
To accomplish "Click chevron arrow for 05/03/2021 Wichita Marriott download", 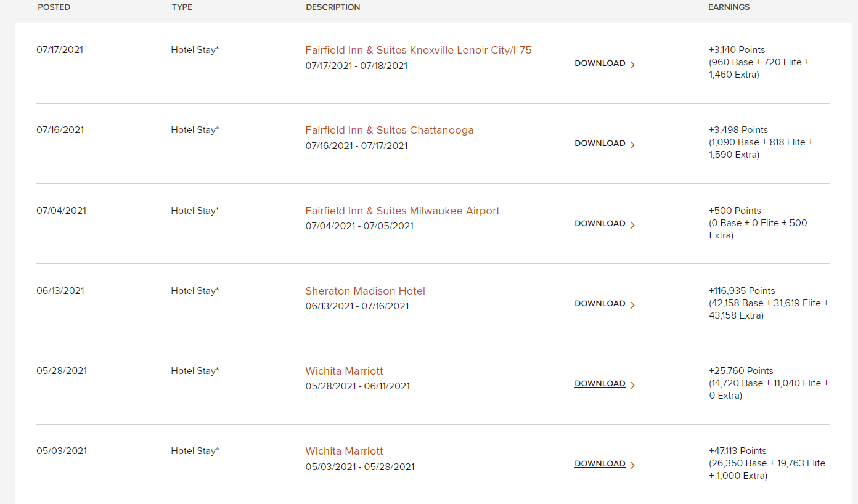I will (x=632, y=465).
